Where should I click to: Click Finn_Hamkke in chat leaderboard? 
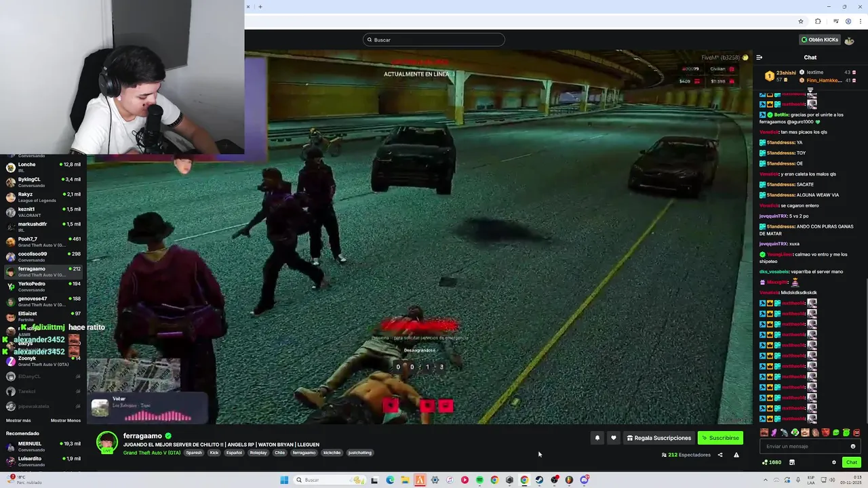pos(825,81)
